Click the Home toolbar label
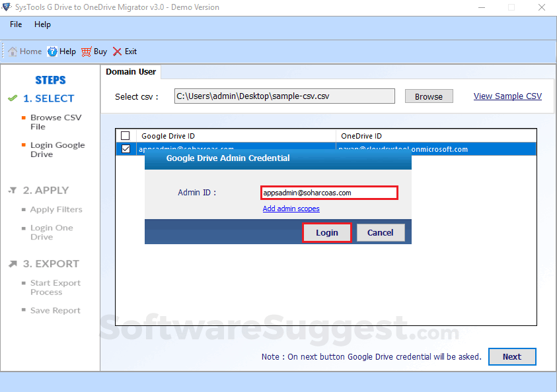 tap(30, 51)
